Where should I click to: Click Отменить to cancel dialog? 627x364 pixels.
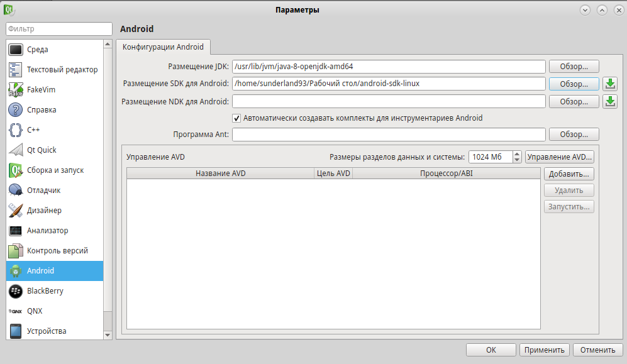click(598, 350)
